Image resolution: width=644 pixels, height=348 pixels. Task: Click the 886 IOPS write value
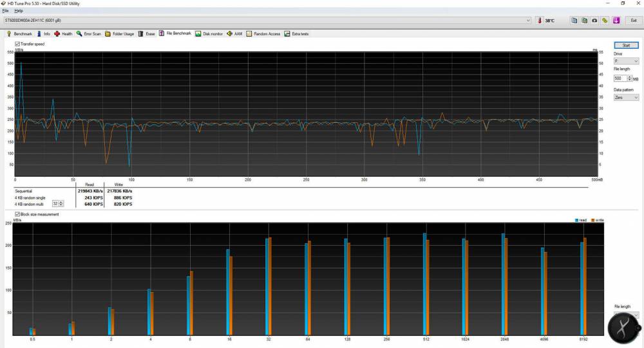tap(123, 198)
